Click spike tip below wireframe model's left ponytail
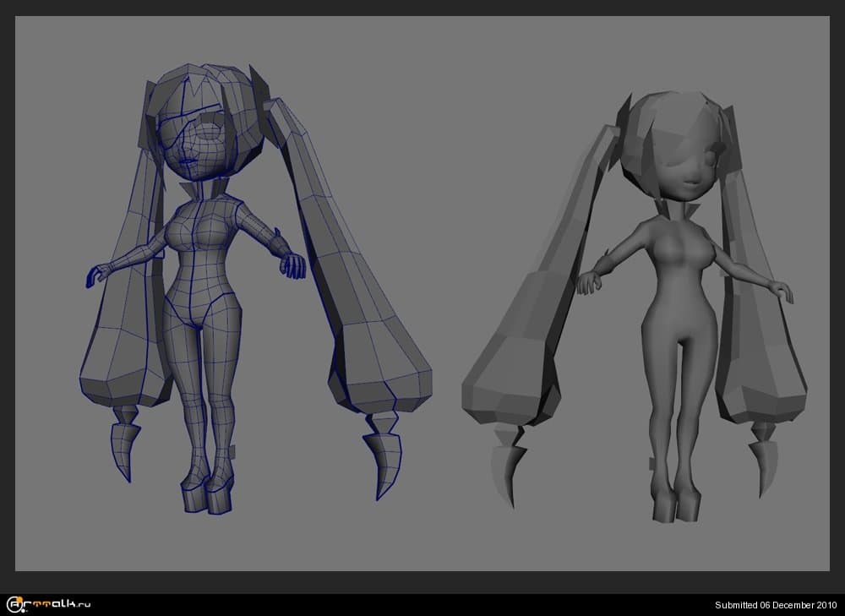845x616 pixels. tap(124, 448)
